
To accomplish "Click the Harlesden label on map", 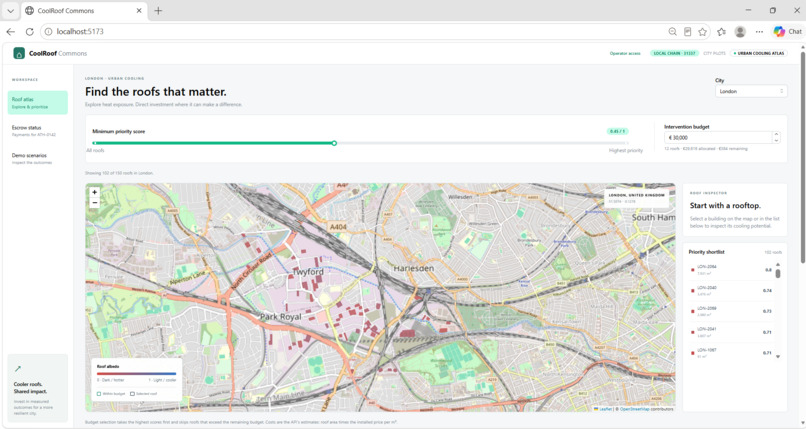I will point(414,268).
